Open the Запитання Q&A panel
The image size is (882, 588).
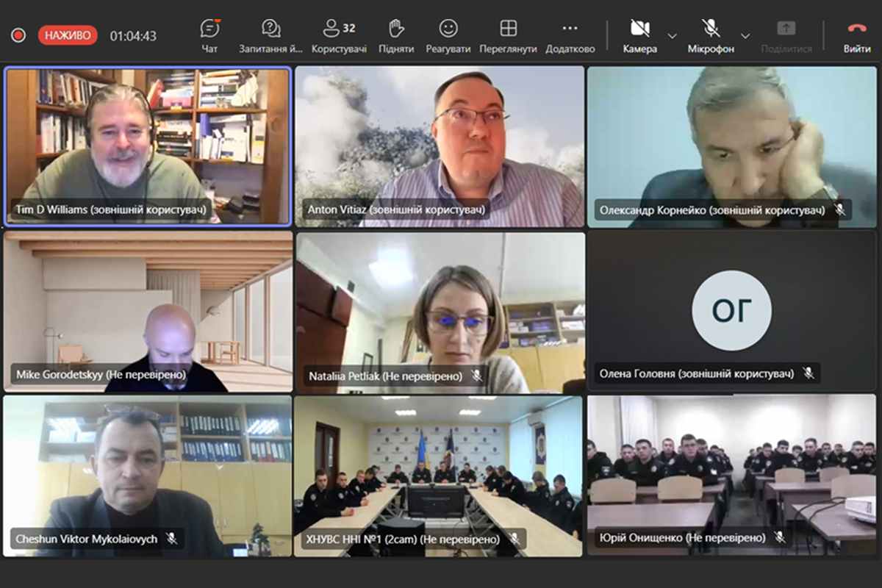270,35
